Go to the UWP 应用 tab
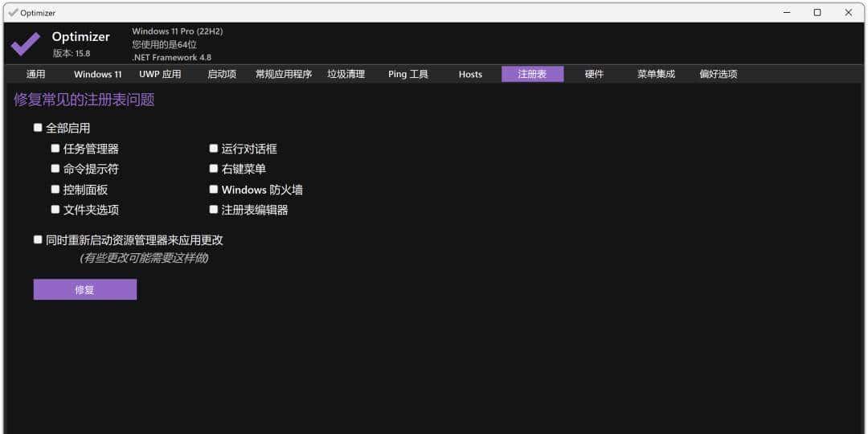This screenshot has width=868, height=434. 160,74
